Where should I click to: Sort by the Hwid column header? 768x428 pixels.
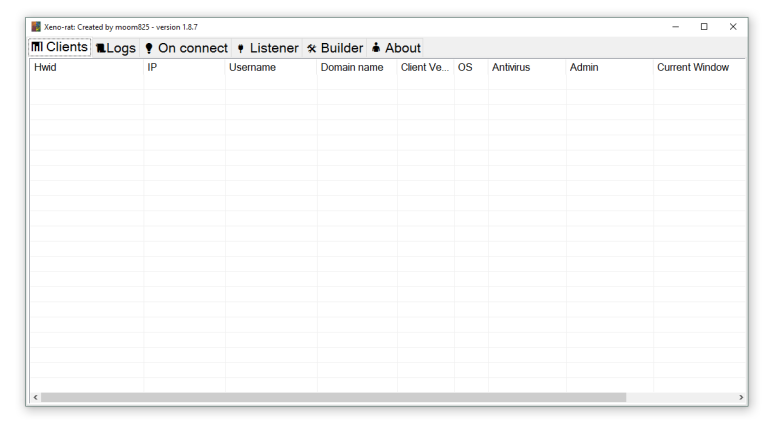(x=86, y=67)
